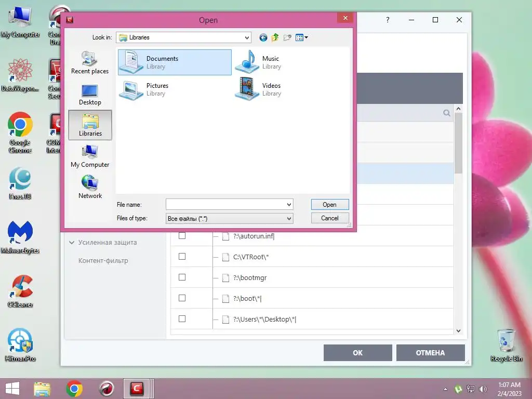Select the ?:\bootmgr entry text
Image resolution: width=532 pixels, height=399 pixels.
pos(250,278)
